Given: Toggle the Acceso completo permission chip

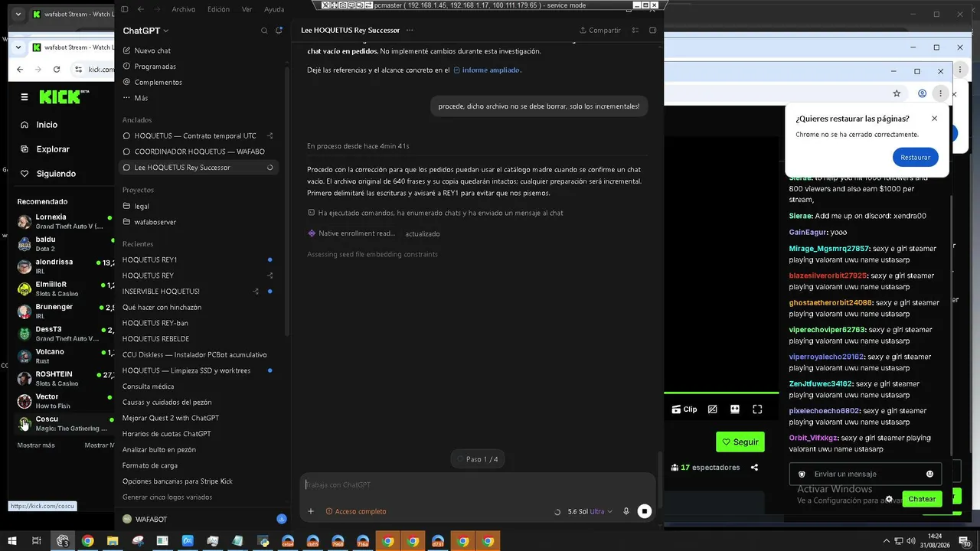Looking at the screenshot, I should (356, 511).
